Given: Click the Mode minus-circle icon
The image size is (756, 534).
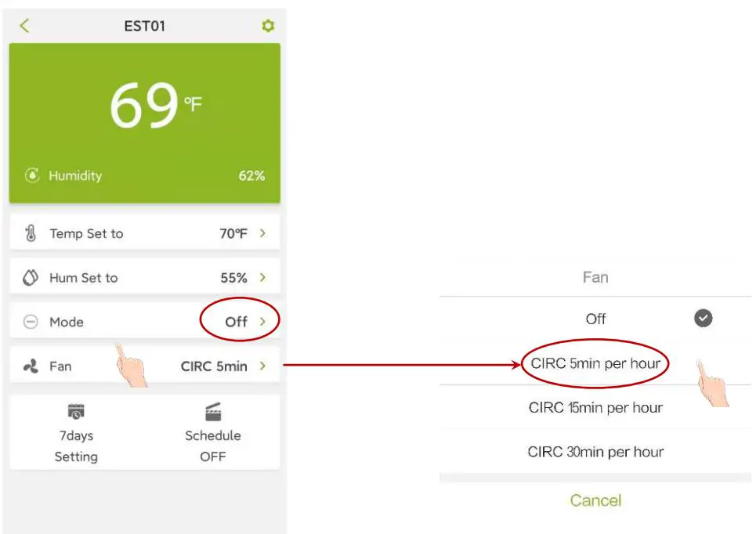Looking at the screenshot, I should pos(31,321).
